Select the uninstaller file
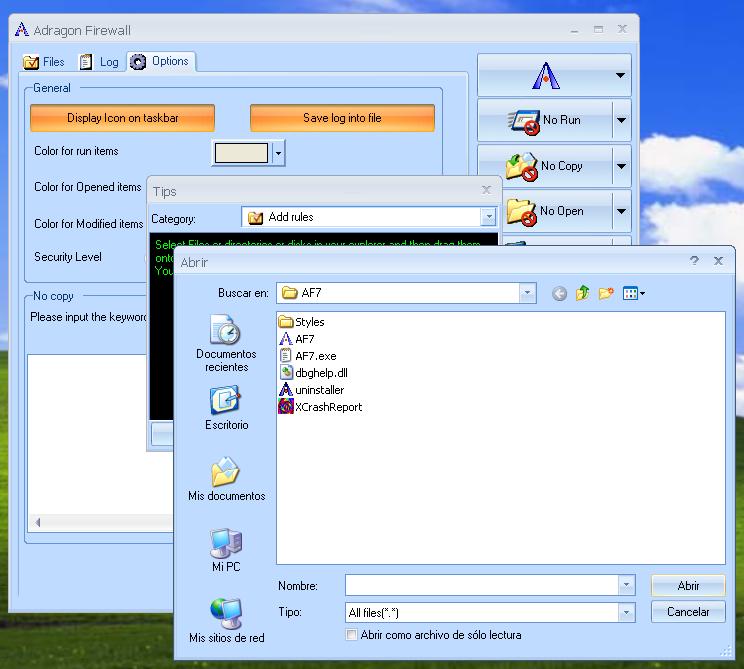Viewport: 744px width, 669px height. pyautogui.click(x=312, y=390)
